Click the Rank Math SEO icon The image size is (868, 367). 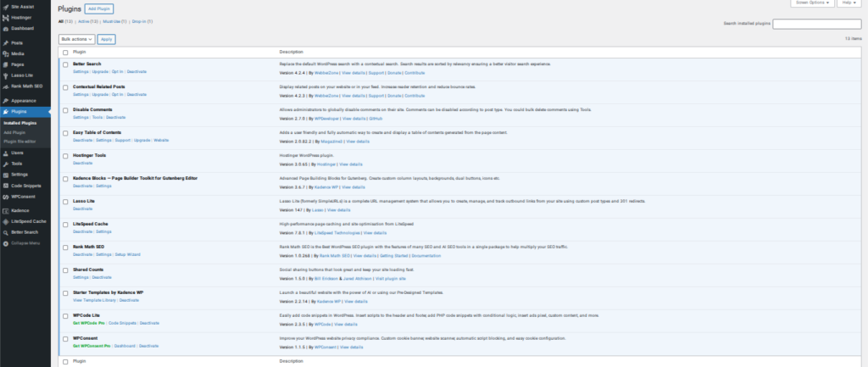(x=6, y=86)
